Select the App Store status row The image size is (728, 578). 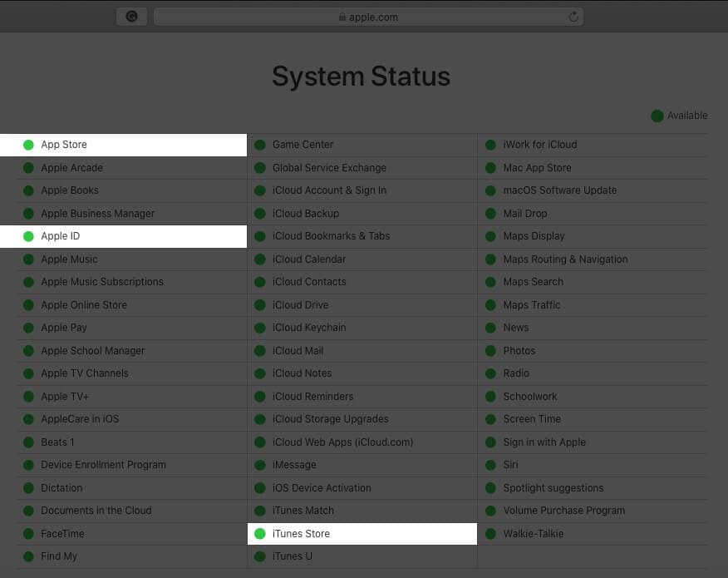[124, 145]
